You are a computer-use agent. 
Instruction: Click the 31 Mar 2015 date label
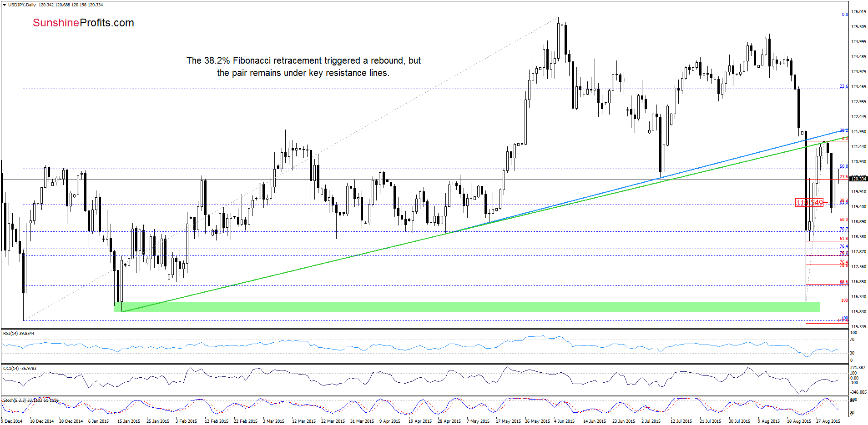click(362, 421)
